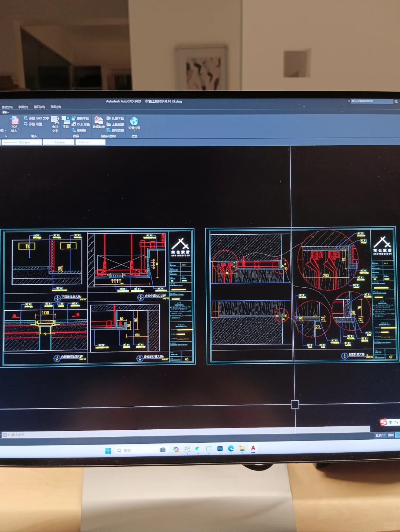Screen dimensions: 400x532
Task: Click the 图纸 paper space button
Action: 391,435
